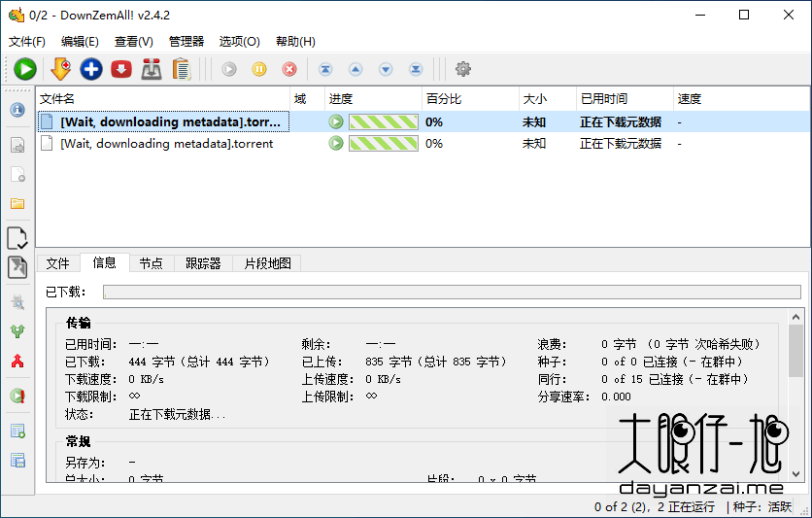Open the yellow folder sidebar icon

tap(17, 203)
